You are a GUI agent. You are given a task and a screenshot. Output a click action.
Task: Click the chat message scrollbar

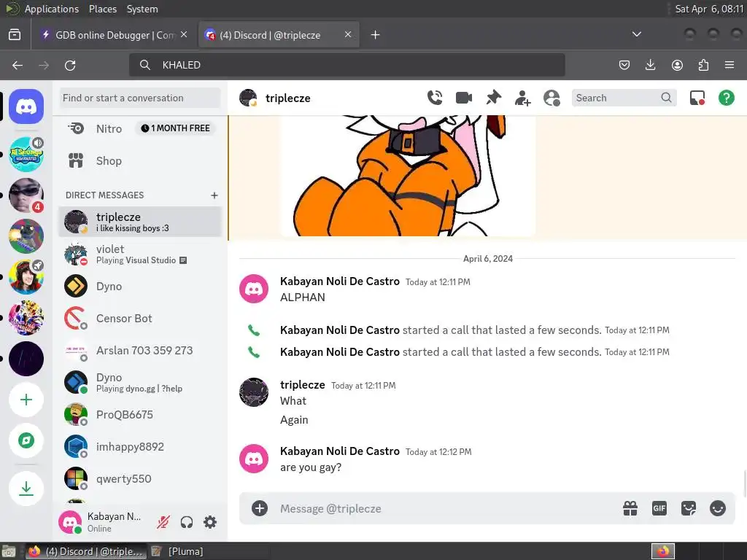click(x=743, y=483)
